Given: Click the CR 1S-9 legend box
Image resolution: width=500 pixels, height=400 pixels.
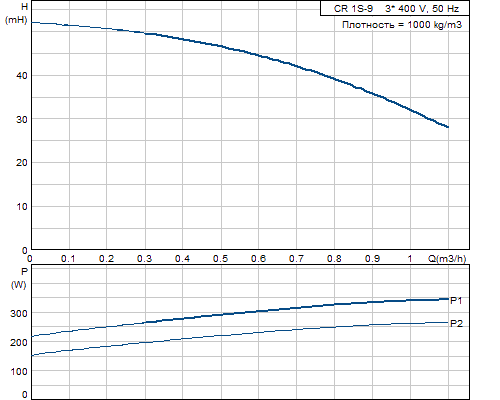Looking at the screenshot, I should 395,8.
